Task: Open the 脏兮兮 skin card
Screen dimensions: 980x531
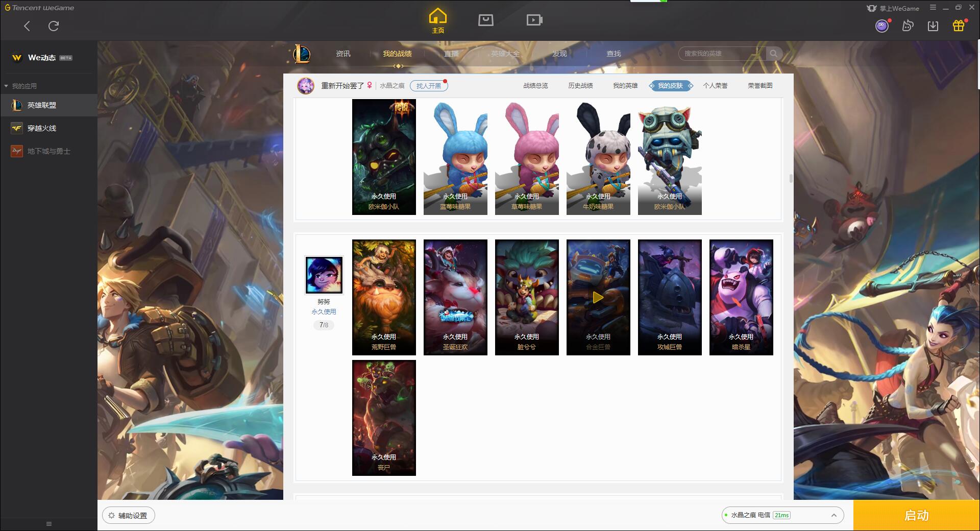Action: point(527,297)
